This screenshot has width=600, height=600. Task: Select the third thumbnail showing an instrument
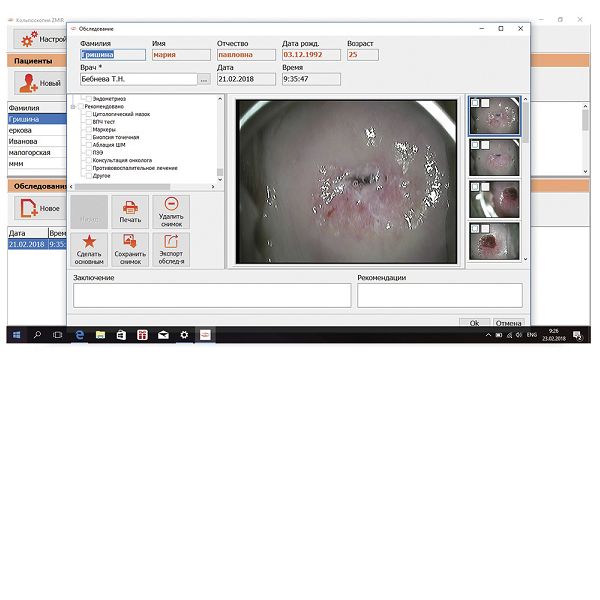(x=494, y=199)
